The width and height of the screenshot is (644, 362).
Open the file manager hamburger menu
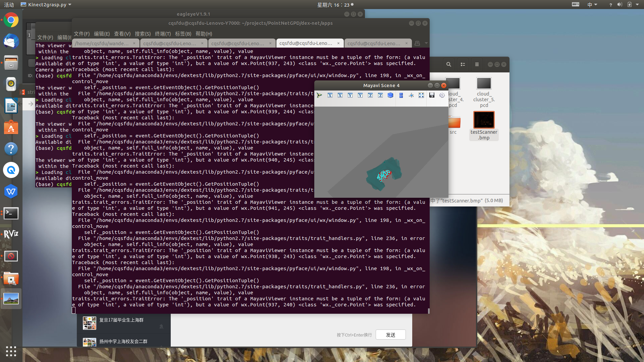coord(477,64)
